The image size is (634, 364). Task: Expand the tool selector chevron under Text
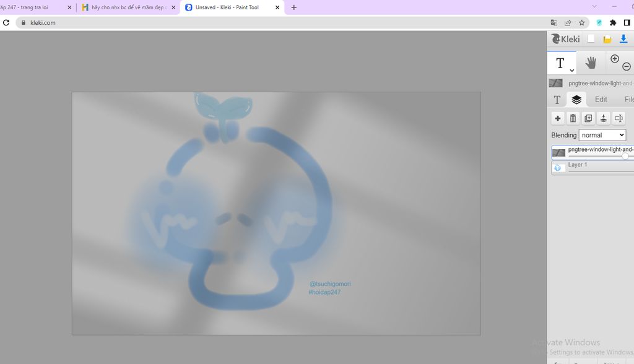[571, 71]
